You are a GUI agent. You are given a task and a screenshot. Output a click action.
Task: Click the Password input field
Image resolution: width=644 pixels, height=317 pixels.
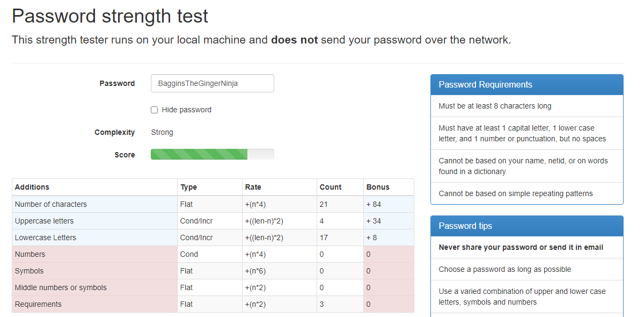click(x=212, y=83)
